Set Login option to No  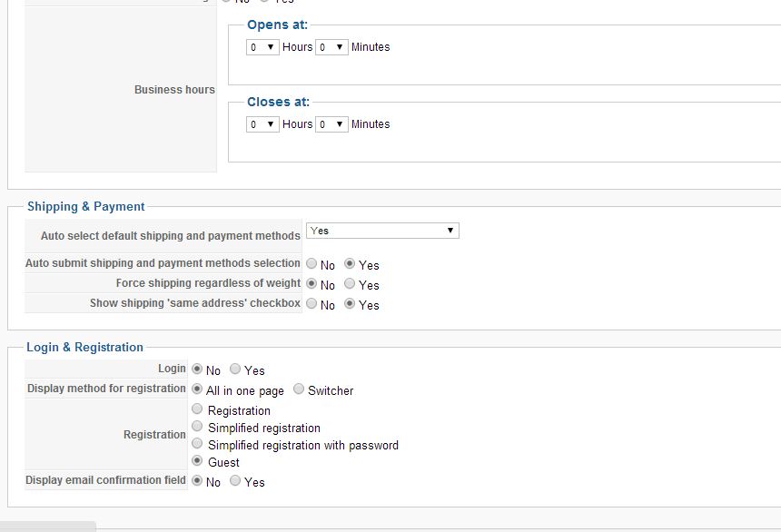[x=197, y=369]
